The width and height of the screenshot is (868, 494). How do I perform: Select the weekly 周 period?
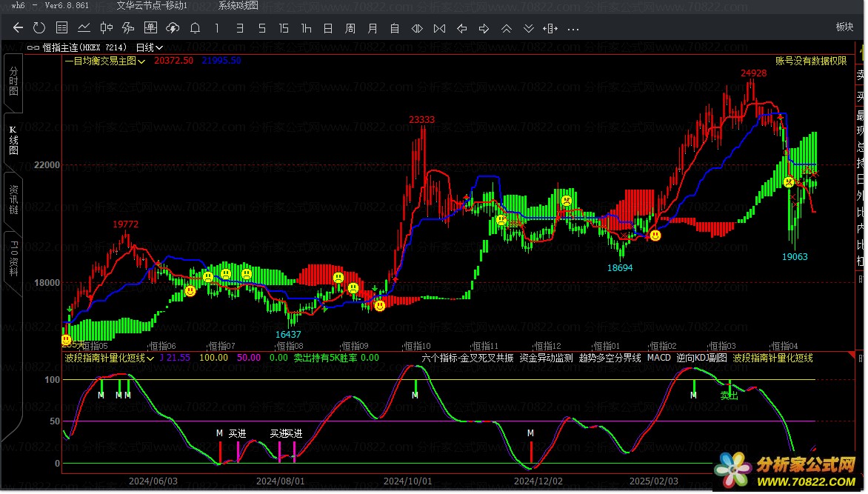point(350,29)
